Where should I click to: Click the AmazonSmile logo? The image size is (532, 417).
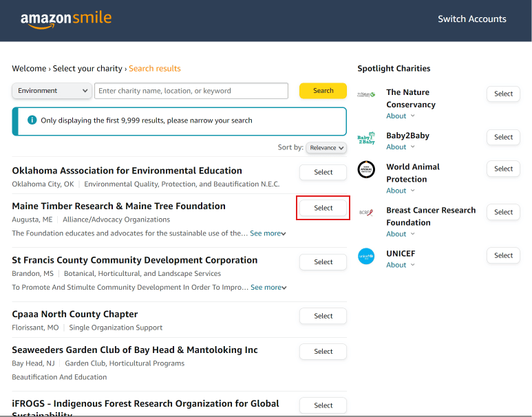click(x=65, y=19)
